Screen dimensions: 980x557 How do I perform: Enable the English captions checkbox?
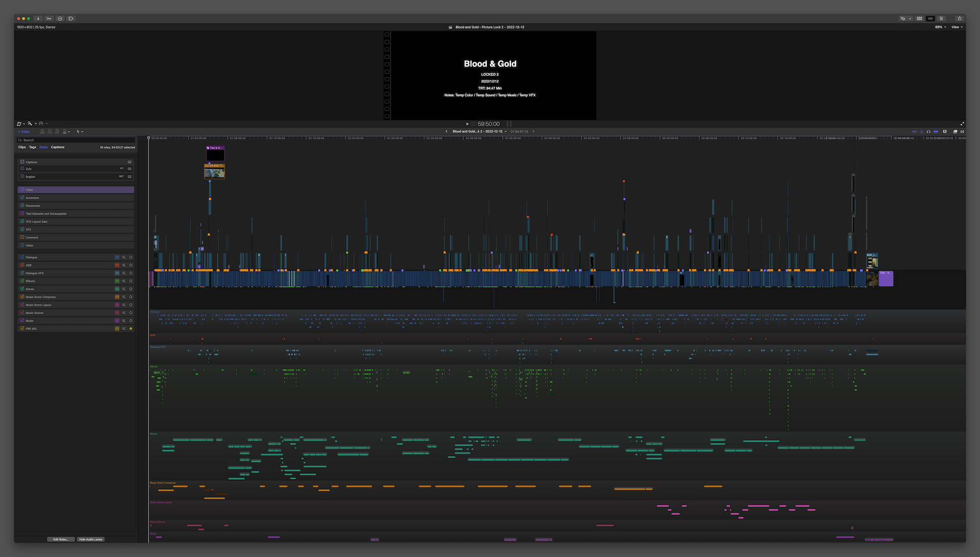tap(22, 176)
